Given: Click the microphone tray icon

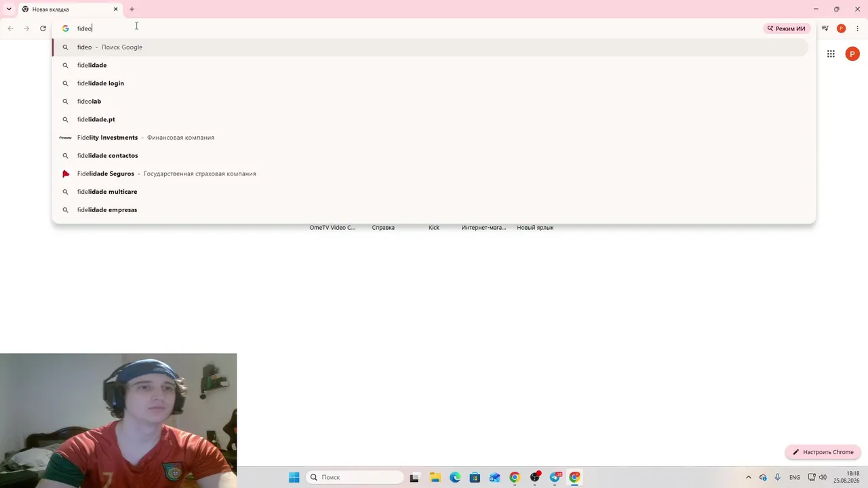Looking at the screenshot, I should (778, 478).
